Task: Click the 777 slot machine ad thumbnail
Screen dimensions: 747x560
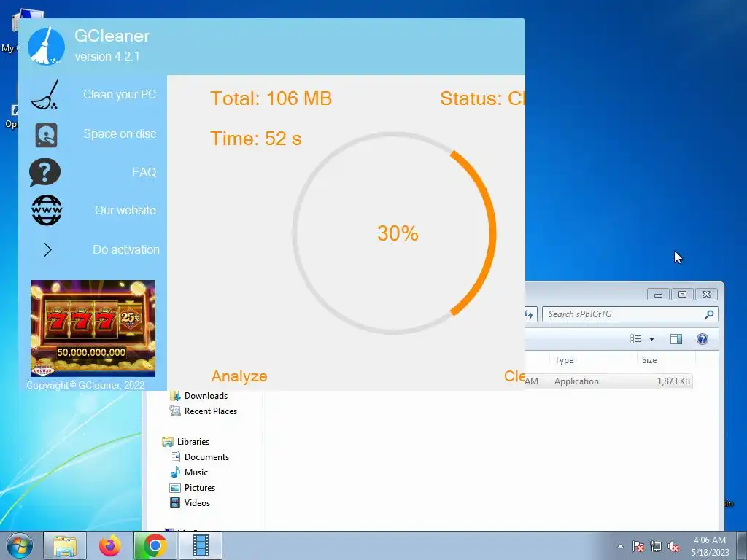Action: pos(93,328)
